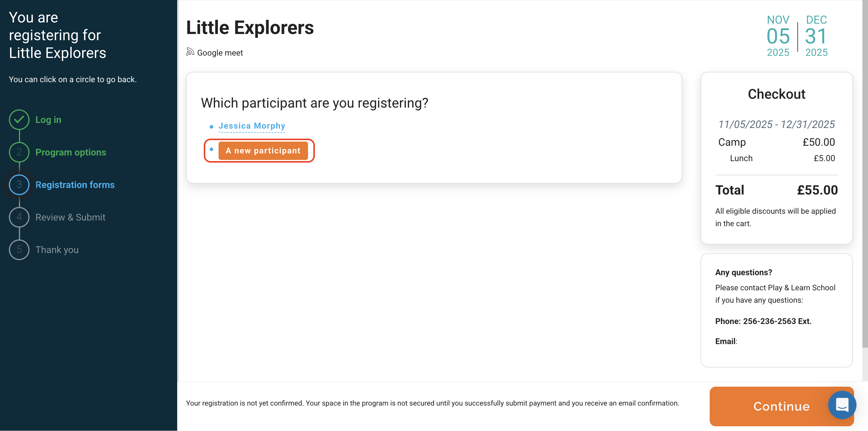The width and height of the screenshot is (868, 431).
Task: Click the Little Explorers page title
Action: coord(250,28)
